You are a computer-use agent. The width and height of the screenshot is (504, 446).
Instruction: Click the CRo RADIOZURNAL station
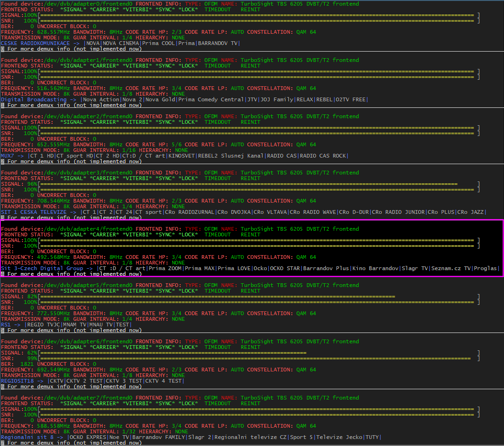(190, 212)
